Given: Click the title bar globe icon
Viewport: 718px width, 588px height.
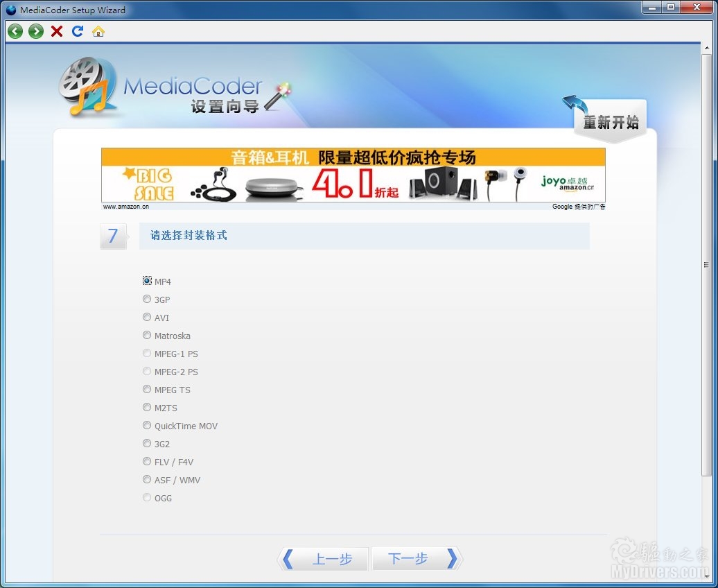Looking at the screenshot, I should coord(11,10).
